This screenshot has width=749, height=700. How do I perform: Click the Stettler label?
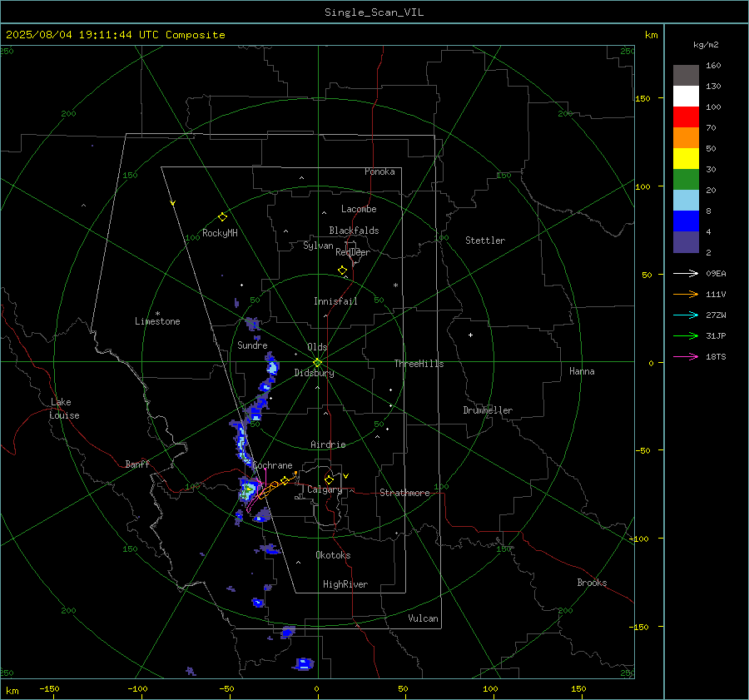point(485,241)
